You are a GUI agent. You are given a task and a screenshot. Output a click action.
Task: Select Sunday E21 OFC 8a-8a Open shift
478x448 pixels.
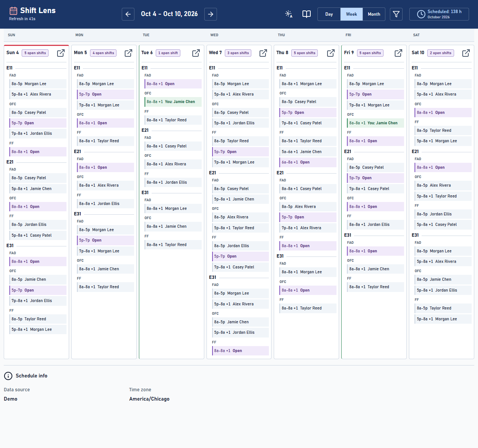pyautogui.click(x=38, y=207)
